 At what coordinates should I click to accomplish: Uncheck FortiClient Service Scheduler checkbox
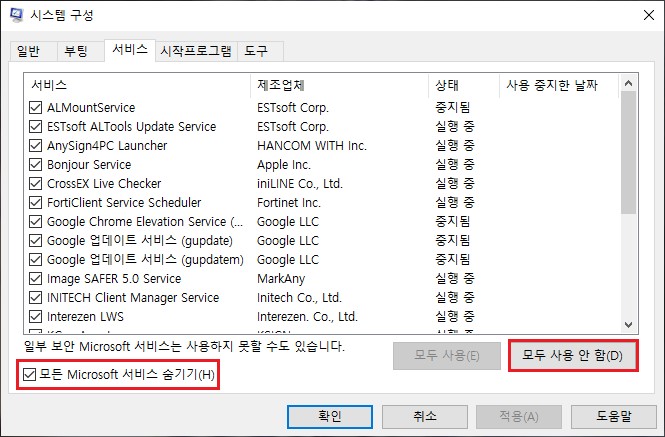click(35, 202)
